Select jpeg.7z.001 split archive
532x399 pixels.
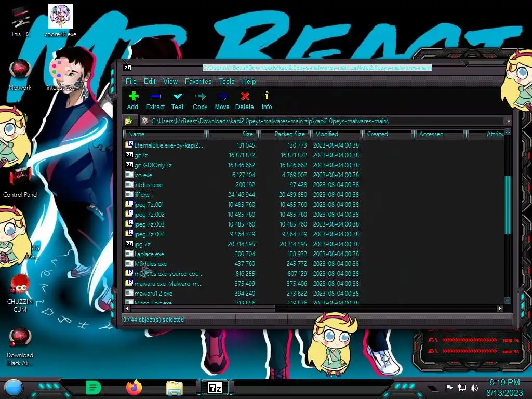pyautogui.click(x=242, y=204)
